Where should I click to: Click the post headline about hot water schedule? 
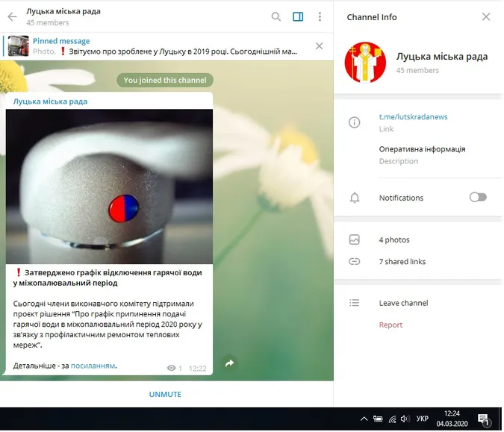[108, 278]
